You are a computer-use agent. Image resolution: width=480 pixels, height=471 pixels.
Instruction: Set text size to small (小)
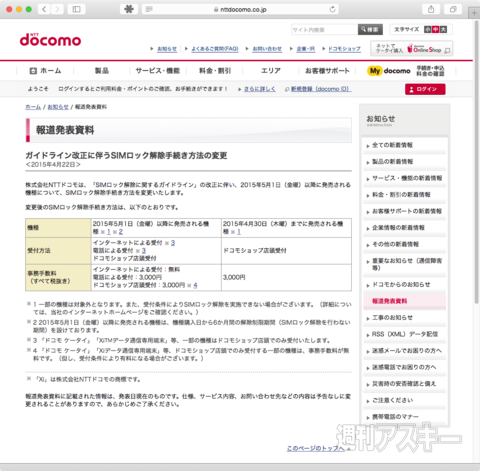point(428,30)
